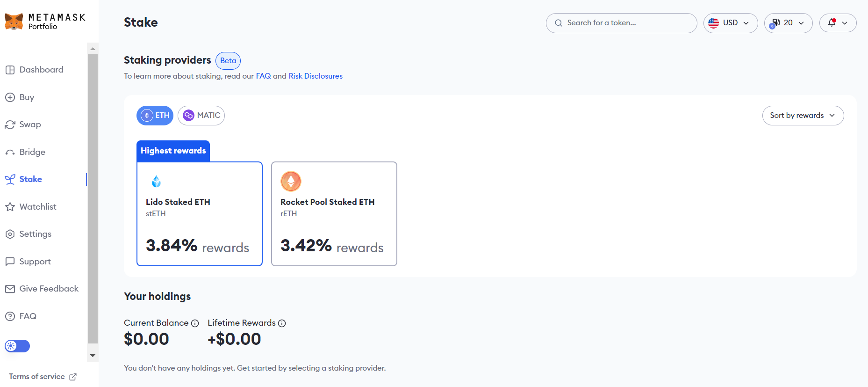Open Give Feedback from the sidebar
This screenshot has width=868, height=387.
[49, 289]
